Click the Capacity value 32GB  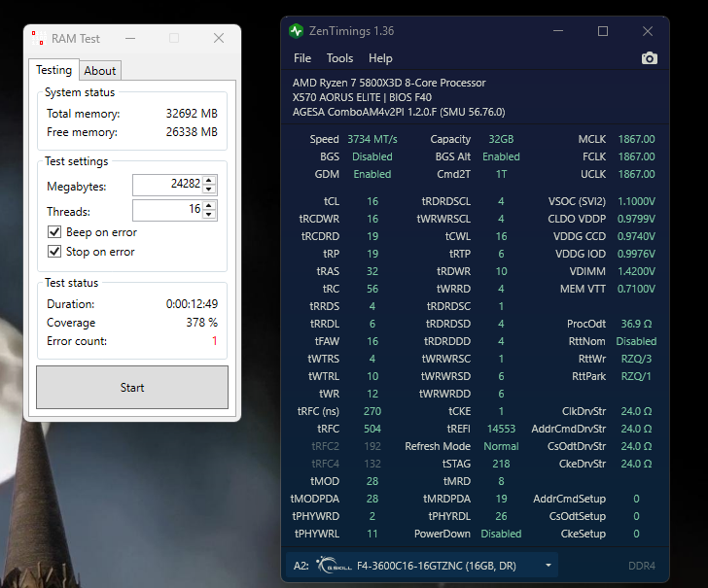click(x=501, y=139)
